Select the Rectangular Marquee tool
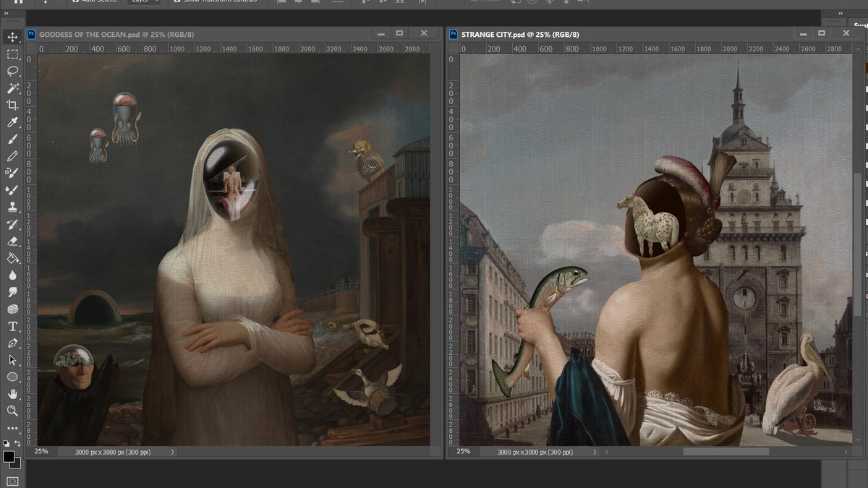 tap(12, 54)
